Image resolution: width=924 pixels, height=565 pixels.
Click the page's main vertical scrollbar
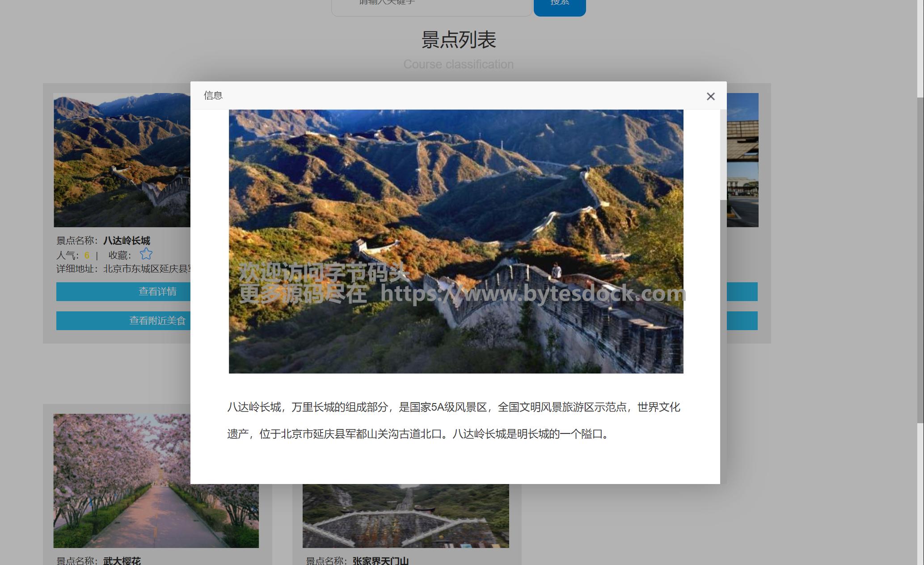[920, 259]
